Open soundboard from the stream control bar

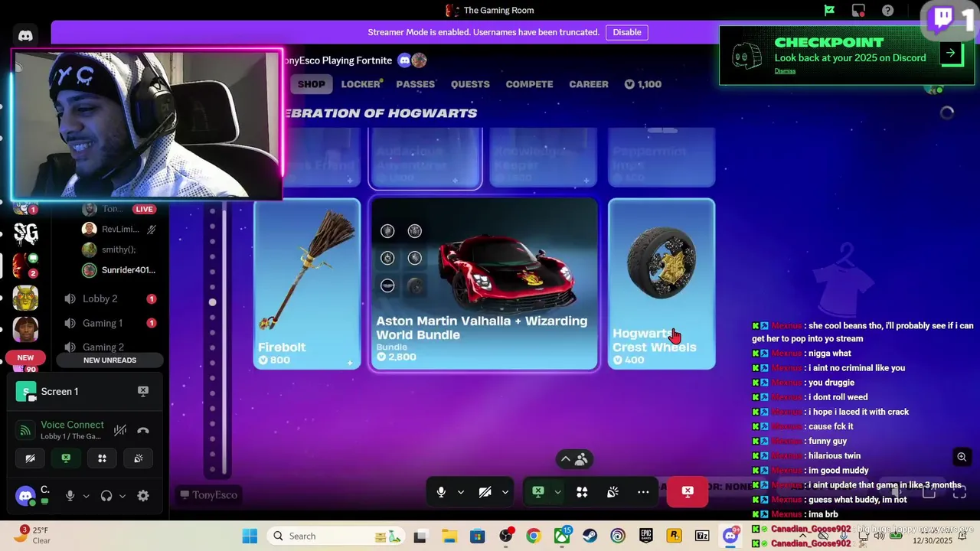pyautogui.click(x=612, y=492)
